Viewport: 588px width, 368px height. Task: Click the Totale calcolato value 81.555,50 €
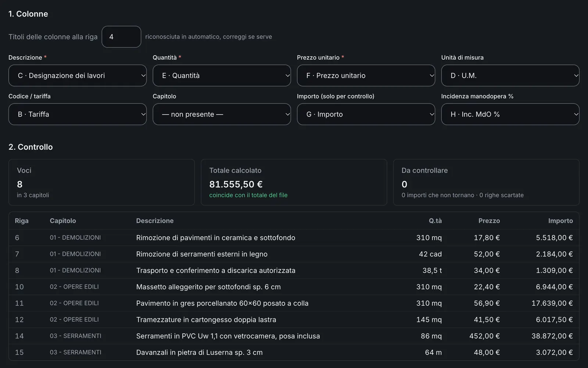236,184
